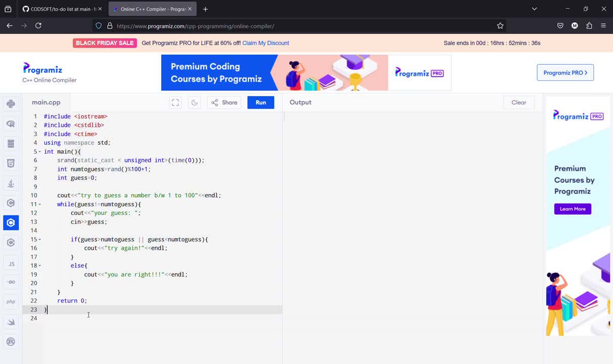Switch to the R language compiler icon

pyautogui.click(x=11, y=124)
